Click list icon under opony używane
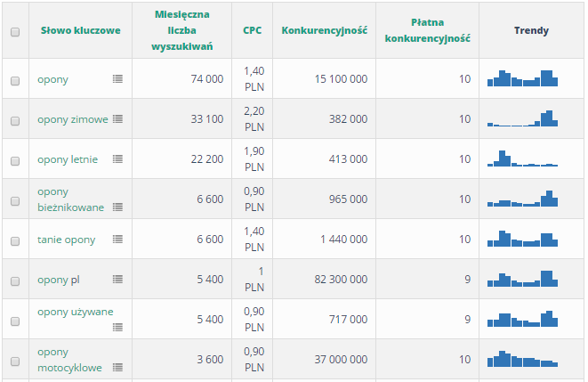This screenshot has width=588, height=382. pyautogui.click(x=117, y=327)
